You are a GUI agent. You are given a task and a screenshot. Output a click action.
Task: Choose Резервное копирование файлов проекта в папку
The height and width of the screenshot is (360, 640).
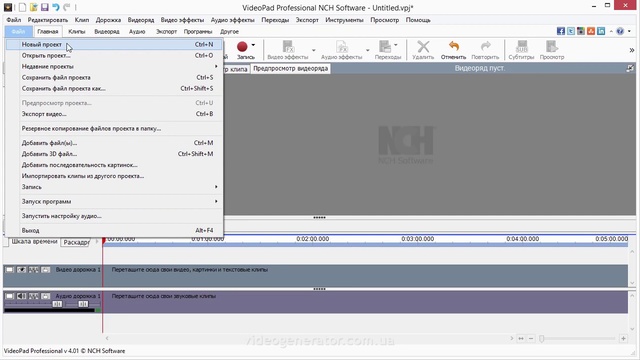(115, 128)
